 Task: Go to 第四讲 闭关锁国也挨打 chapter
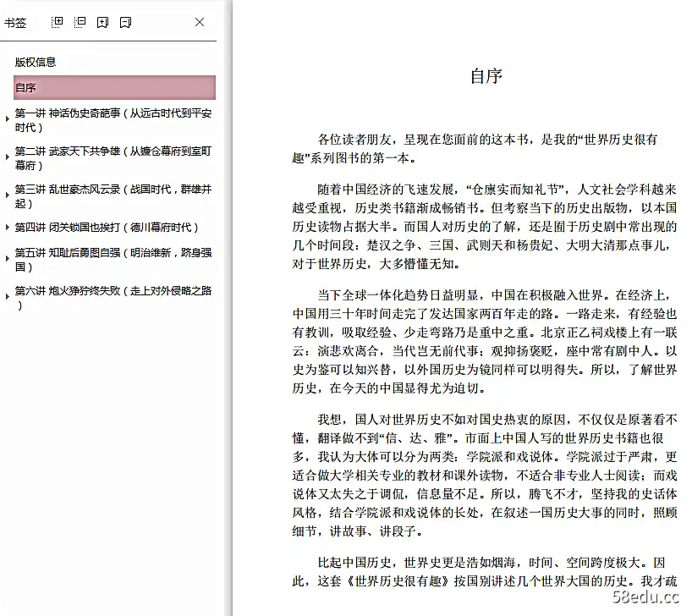[107, 228]
